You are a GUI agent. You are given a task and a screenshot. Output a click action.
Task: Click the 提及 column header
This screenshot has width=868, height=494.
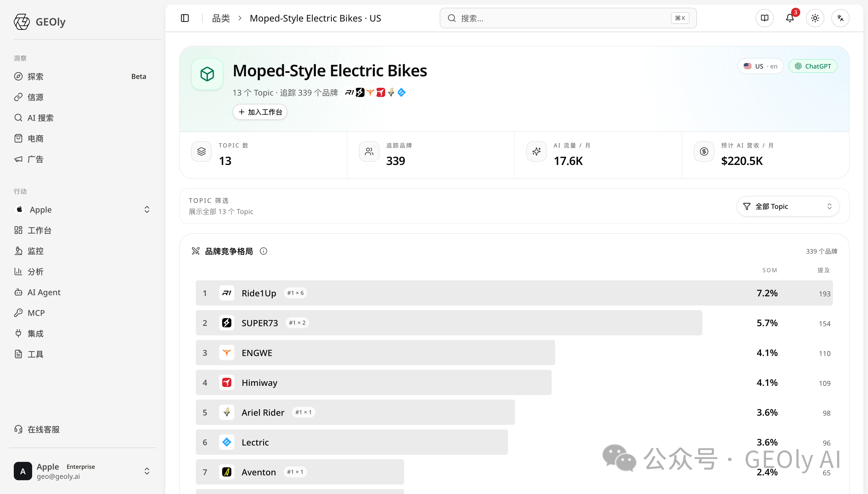tap(823, 270)
